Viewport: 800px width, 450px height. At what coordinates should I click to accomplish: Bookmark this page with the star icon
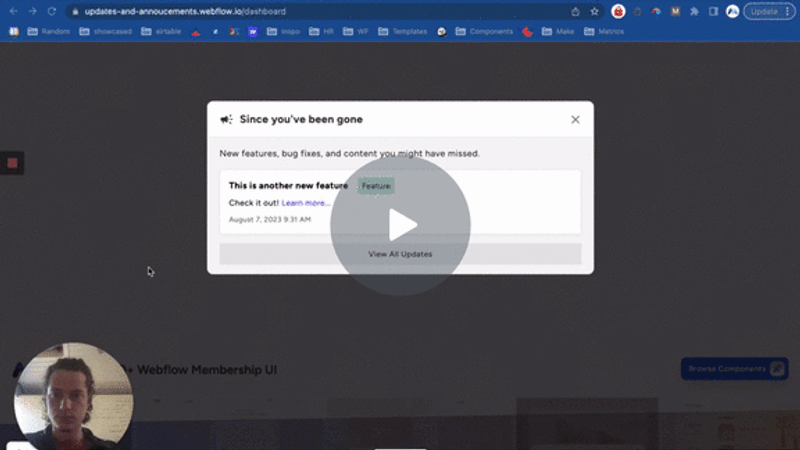(x=594, y=11)
